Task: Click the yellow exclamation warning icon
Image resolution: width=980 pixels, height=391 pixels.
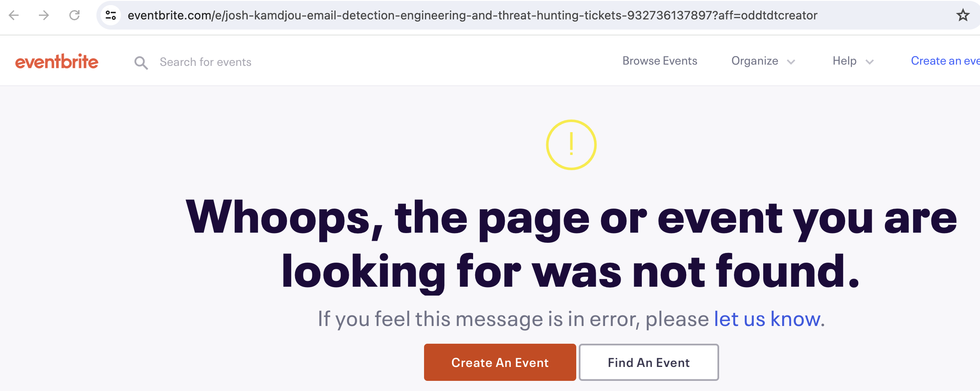Action: pyautogui.click(x=571, y=145)
